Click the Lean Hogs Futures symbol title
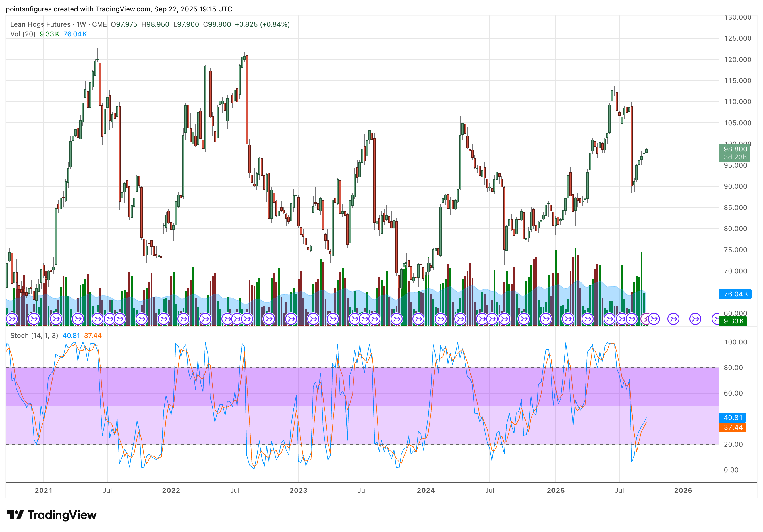The width and height of the screenshot is (763, 532). coord(40,24)
